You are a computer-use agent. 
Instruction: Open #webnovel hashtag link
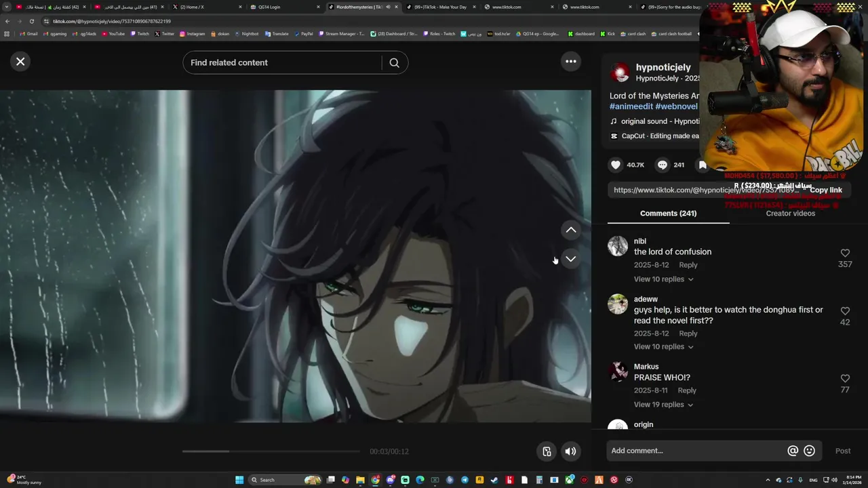pos(676,106)
